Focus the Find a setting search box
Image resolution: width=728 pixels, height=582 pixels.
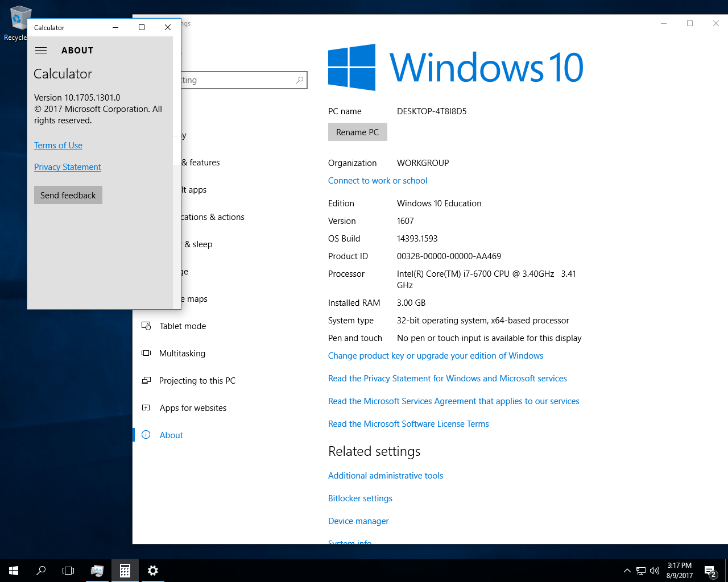click(243, 80)
